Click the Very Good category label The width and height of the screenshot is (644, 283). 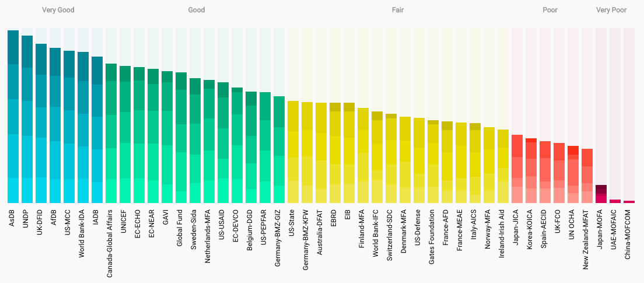point(58,10)
